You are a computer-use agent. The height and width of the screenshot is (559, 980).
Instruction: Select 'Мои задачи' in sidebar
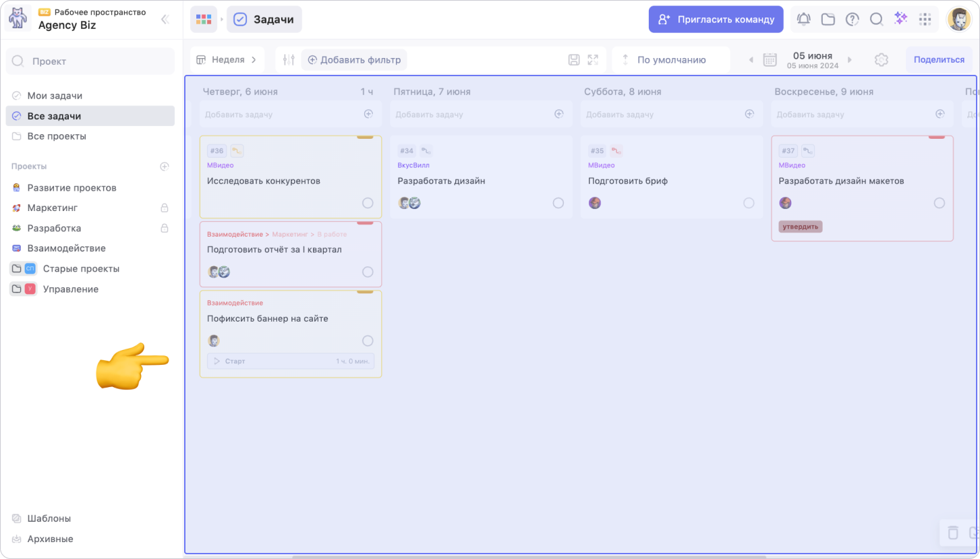point(55,96)
